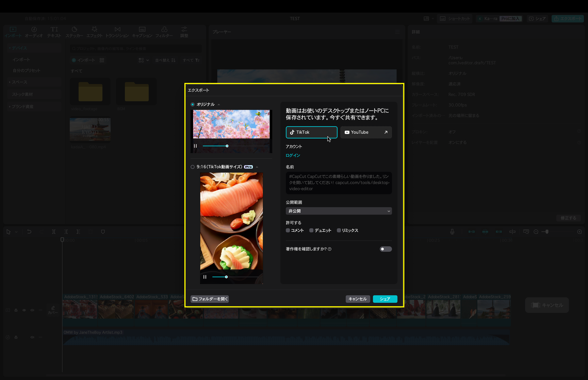Pause the 9:16 sushi preview

pyautogui.click(x=205, y=277)
